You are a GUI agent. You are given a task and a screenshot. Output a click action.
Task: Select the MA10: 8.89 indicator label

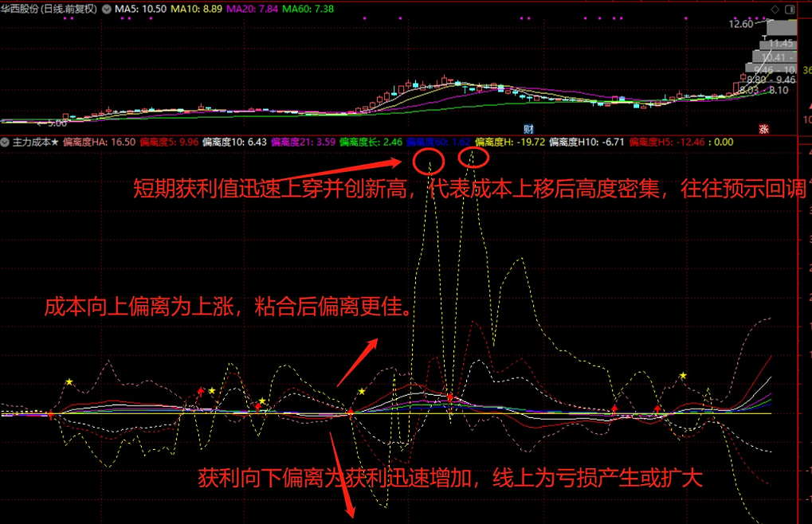197,10
